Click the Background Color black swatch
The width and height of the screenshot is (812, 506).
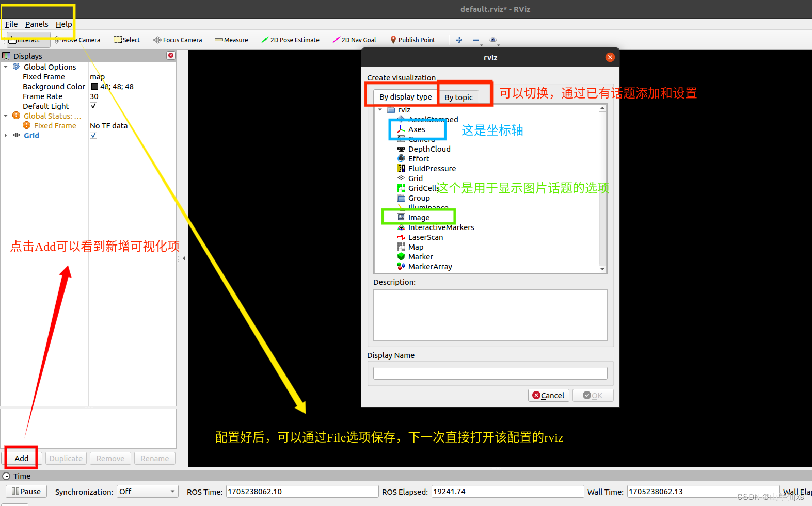click(x=94, y=87)
